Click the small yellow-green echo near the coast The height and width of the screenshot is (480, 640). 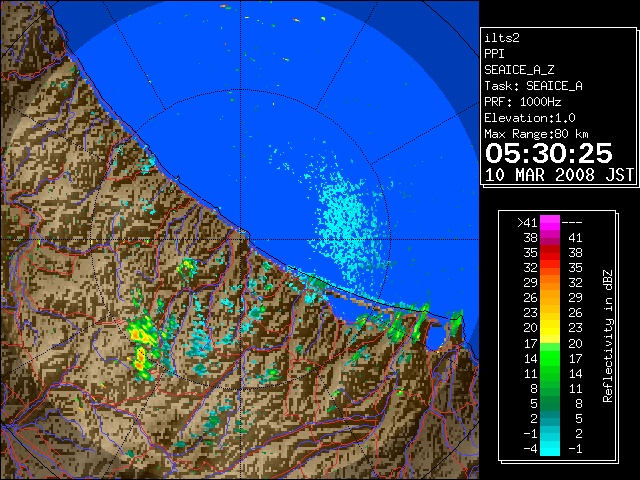point(187,267)
